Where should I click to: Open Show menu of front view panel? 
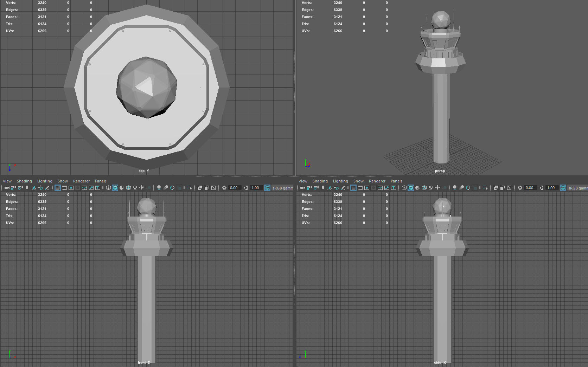pyautogui.click(x=63, y=181)
